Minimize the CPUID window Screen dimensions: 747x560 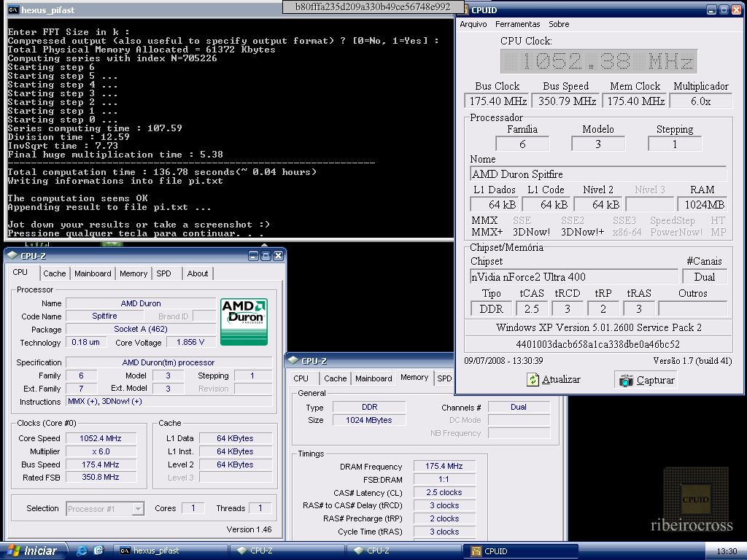pyautogui.click(x=712, y=10)
